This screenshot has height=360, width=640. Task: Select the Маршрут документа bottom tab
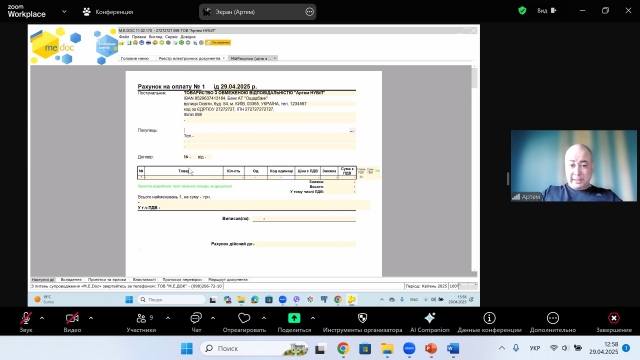coord(228,280)
